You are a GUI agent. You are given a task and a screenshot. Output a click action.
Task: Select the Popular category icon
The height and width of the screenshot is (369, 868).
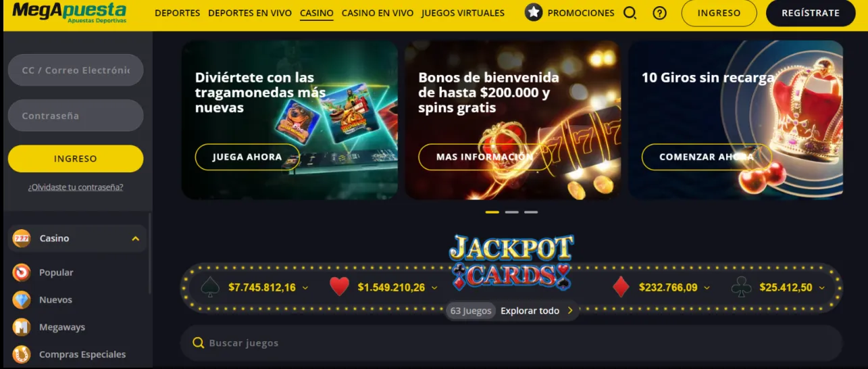pyautogui.click(x=22, y=272)
